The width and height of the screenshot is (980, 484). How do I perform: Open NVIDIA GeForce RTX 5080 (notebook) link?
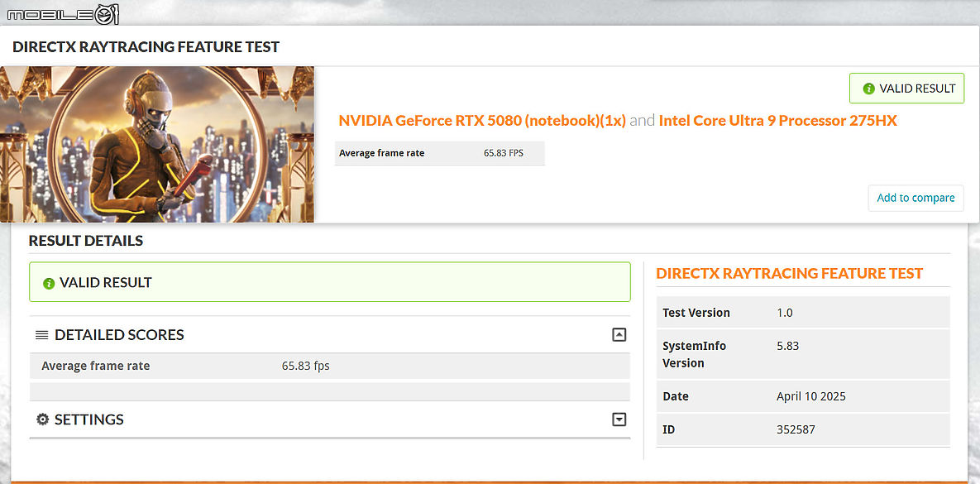[482, 121]
